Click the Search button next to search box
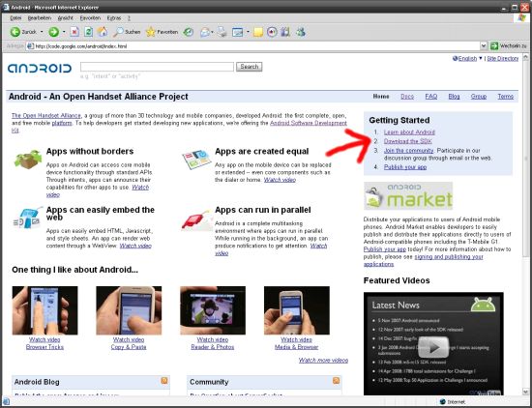This screenshot has height=408, width=532. click(249, 67)
